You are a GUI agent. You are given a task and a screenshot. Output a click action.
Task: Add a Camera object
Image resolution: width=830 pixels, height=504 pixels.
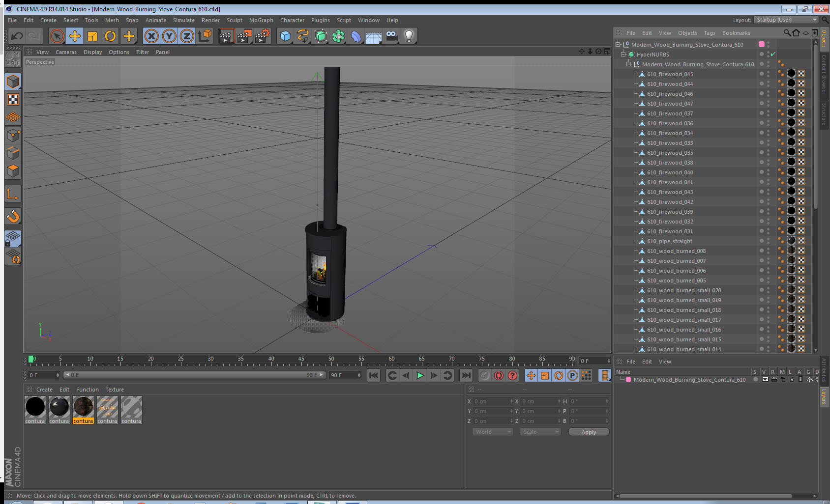click(x=391, y=36)
